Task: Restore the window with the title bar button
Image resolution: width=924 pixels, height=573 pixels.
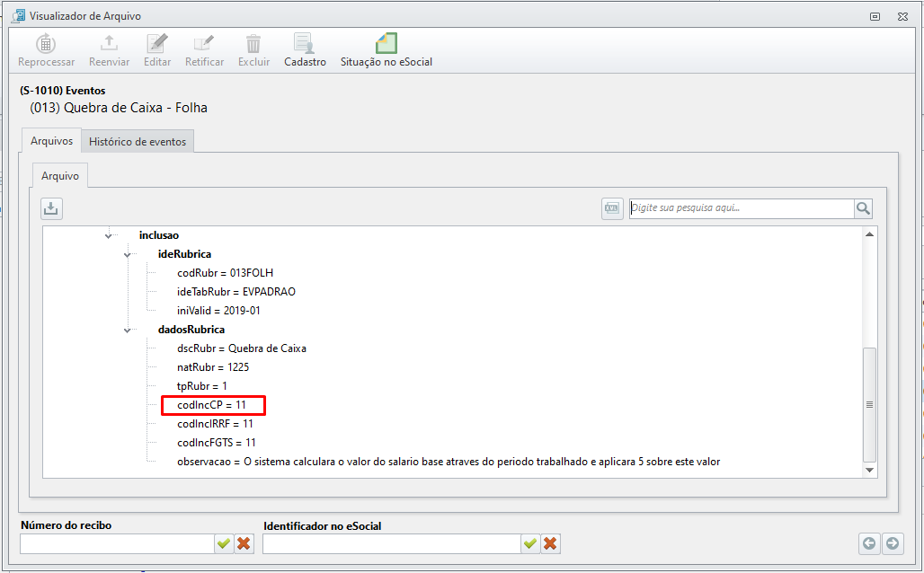Action: pos(875,16)
